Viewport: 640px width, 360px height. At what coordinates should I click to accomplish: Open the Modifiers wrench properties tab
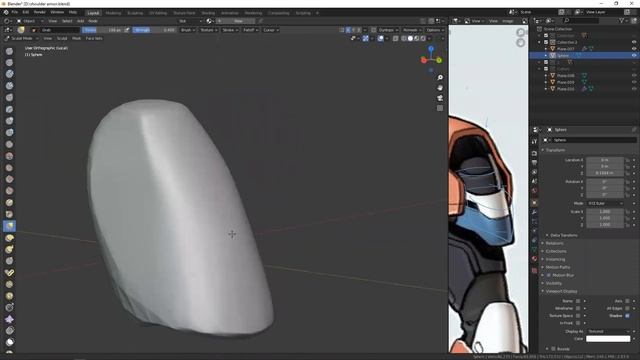[x=534, y=212]
